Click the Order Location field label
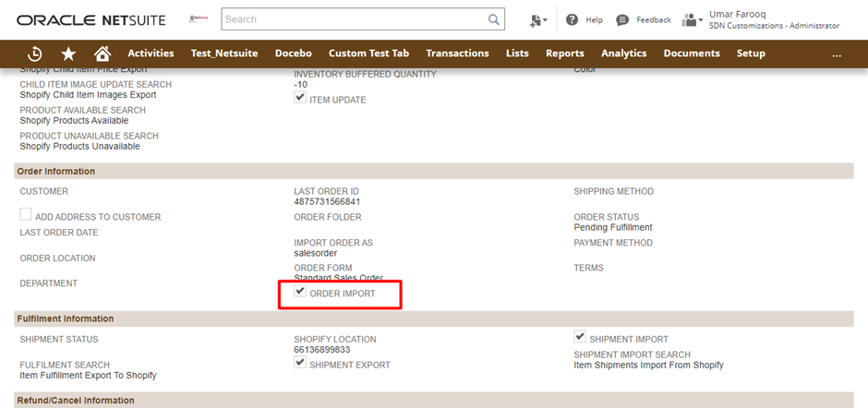 point(57,258)
